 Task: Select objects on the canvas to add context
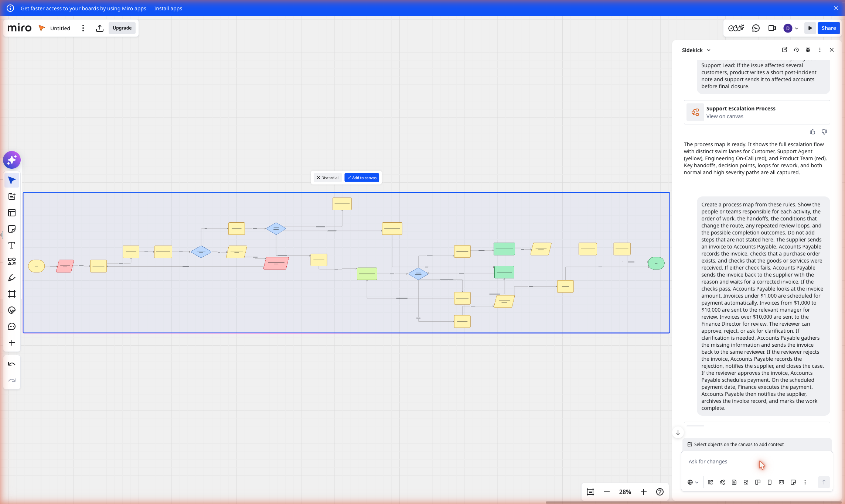click(756, 445)
